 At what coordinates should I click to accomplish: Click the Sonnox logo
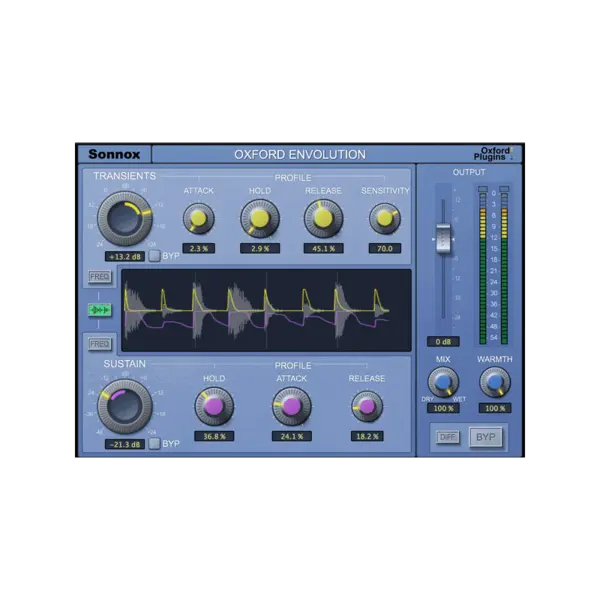click(x=114, y=154)
